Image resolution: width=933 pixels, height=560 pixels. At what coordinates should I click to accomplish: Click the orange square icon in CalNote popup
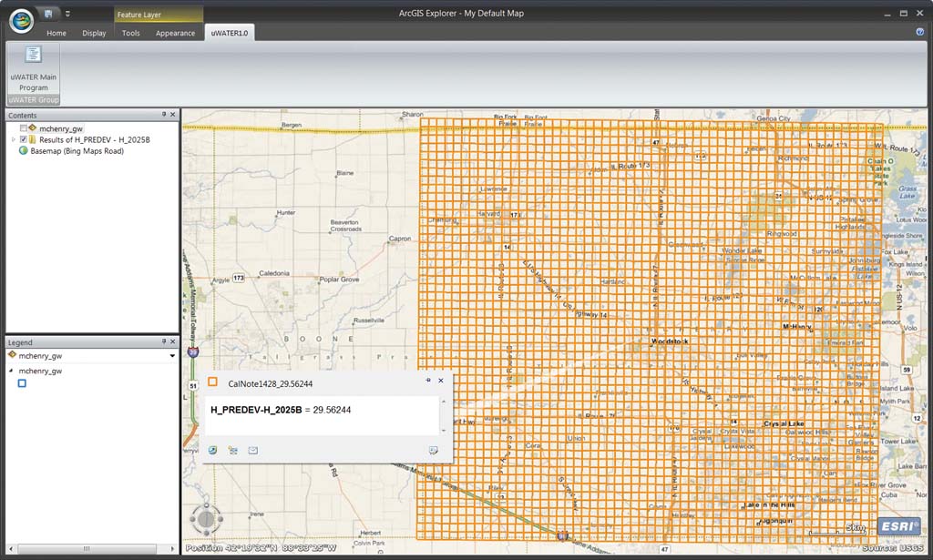click(x=212, y=382)
